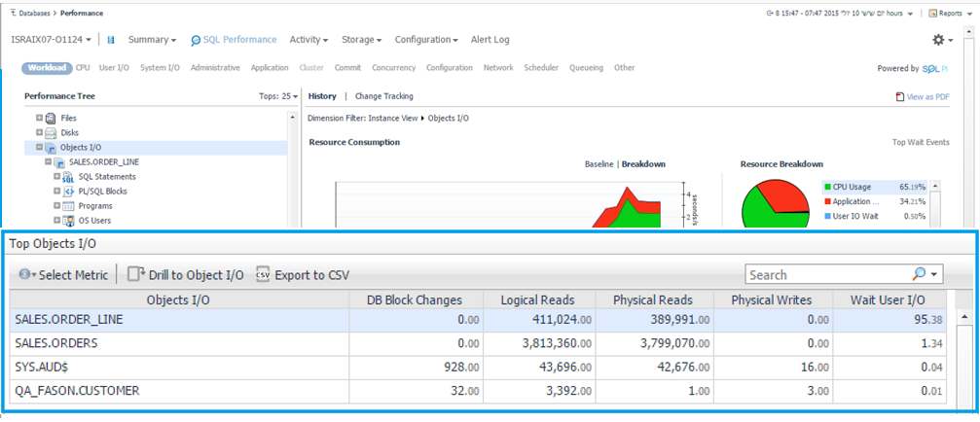The image size is (980, 422).
Task: Switch to the CPU workload tab
Action: pyautogui.click(x=83, y=68)
